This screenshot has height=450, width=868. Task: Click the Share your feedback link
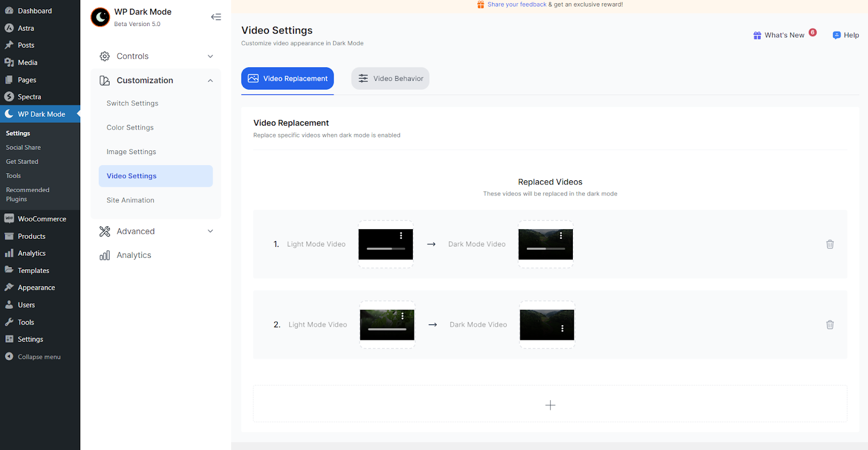tap(516, 4)
